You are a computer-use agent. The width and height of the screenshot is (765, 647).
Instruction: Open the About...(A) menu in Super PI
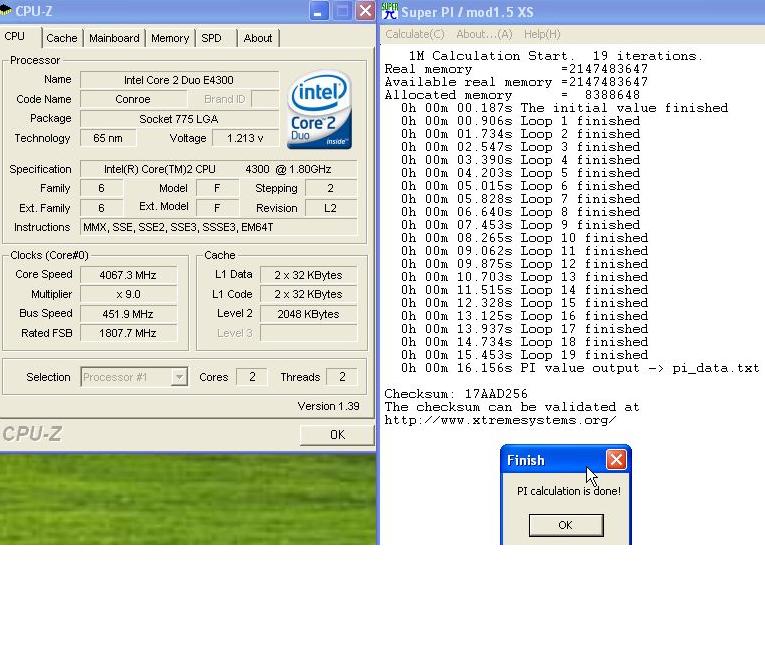click(484, 34)
